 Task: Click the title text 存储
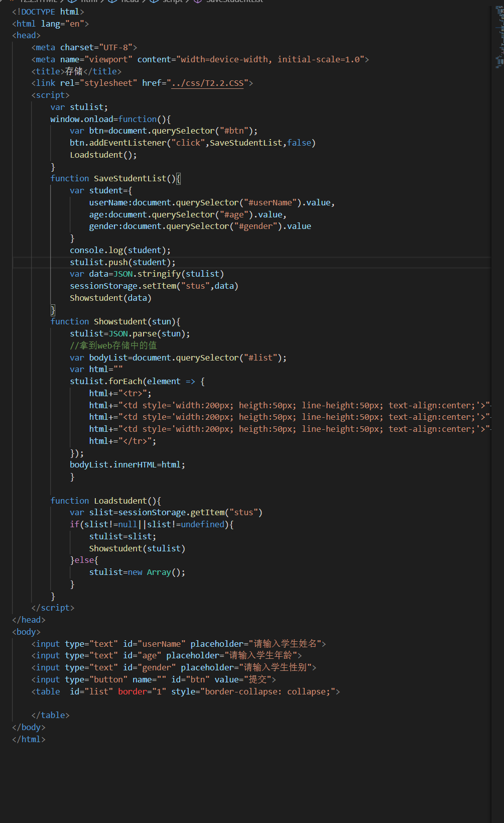point(74,71)
